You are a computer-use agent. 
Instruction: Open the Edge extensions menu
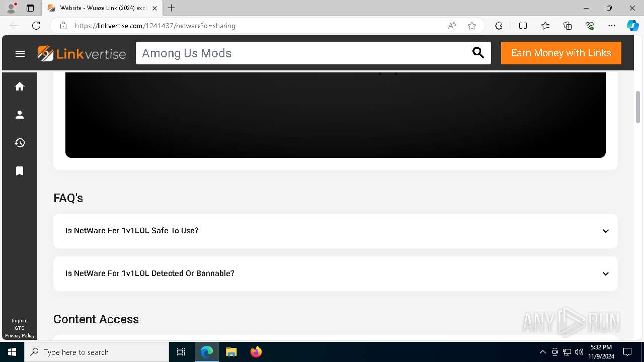coord(499,26)
